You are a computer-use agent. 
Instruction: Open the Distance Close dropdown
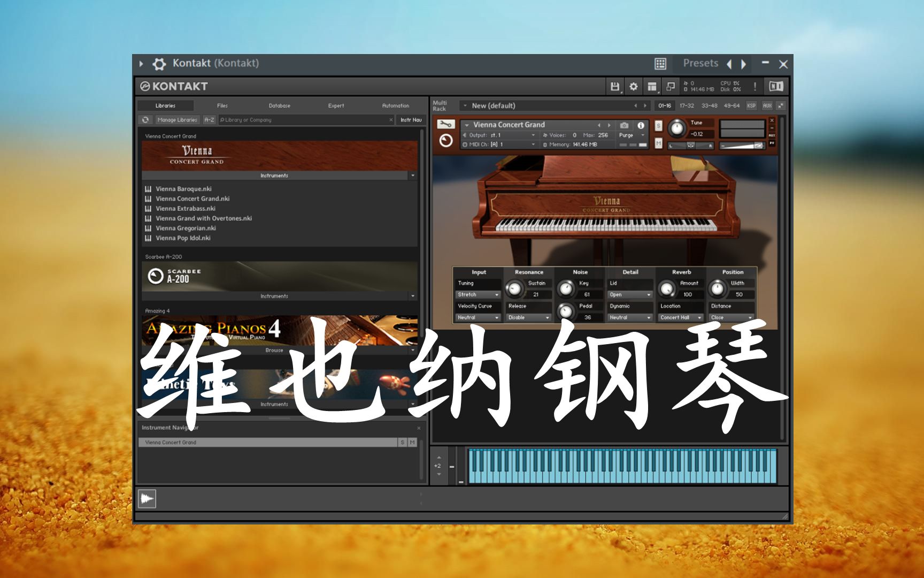click(x=731, y=318)
